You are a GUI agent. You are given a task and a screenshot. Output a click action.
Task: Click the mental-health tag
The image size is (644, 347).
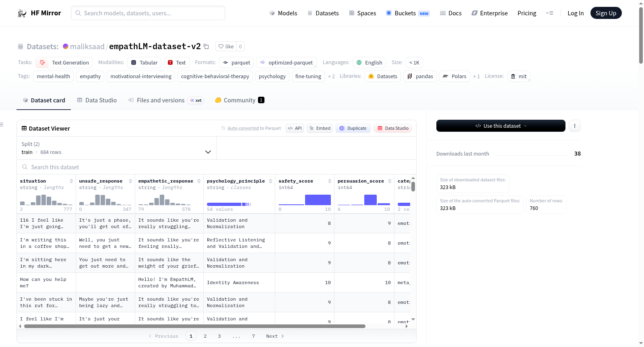(x=54, y=76)
